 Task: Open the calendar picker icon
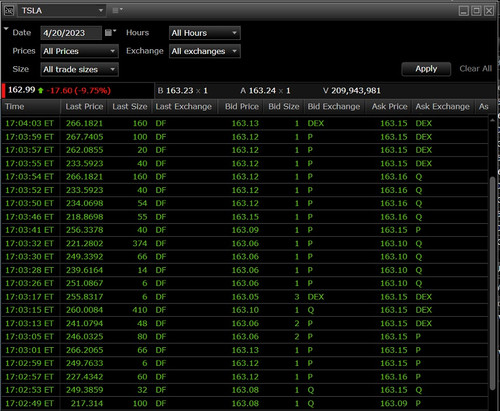pos(110,33)
